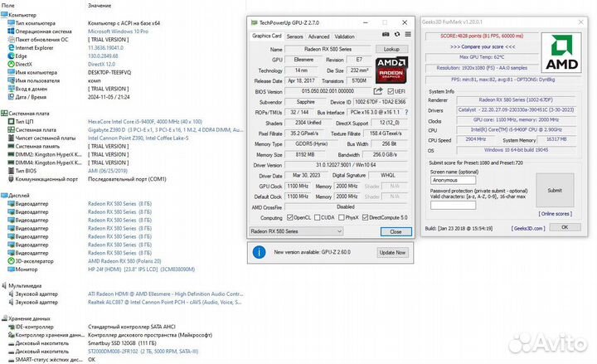Click the Тип BIOS chip icon
This screenshot has height=364, width=597.
11,171
